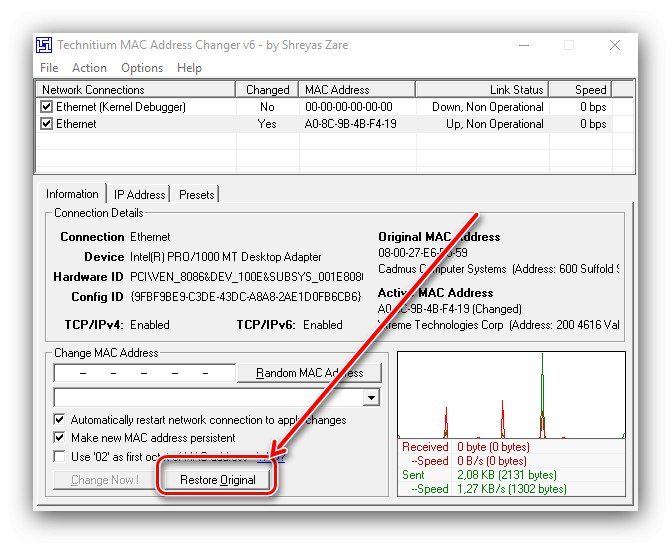Click the Config ID GUID value
The width and height of the screenshot is (671, 544).
(x=246, y=297)
